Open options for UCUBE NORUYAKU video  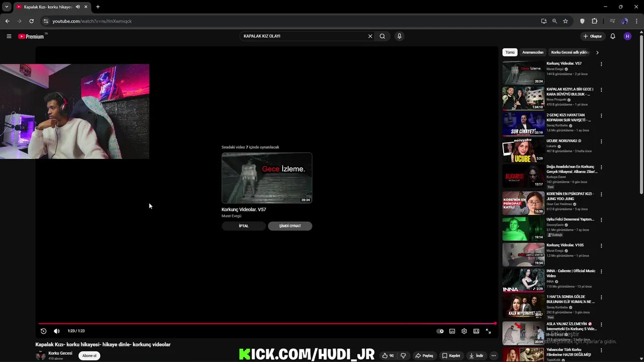click(601, 141)
